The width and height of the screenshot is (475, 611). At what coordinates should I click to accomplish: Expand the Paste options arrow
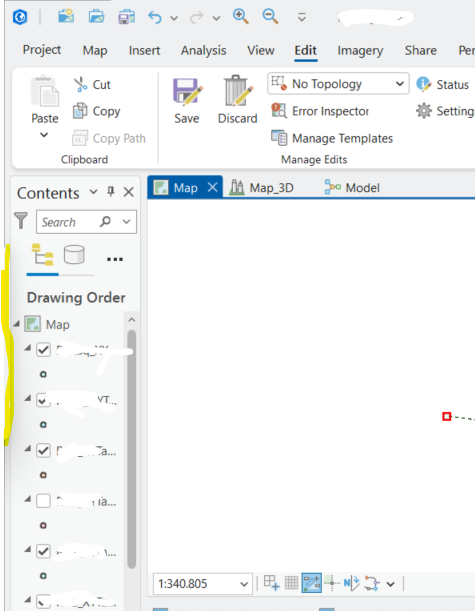point(44,135)
